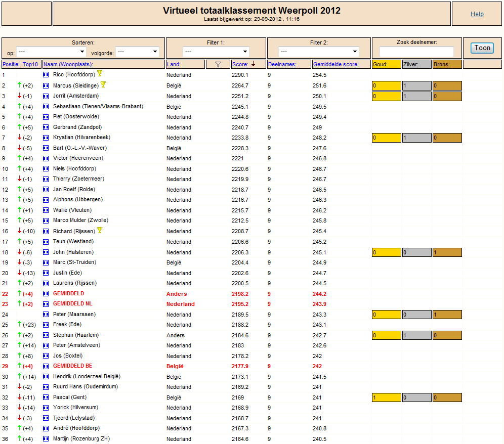Open the icon for Wallie (Vleuten)
Screen dimensions: 504x444
point(46,210)
